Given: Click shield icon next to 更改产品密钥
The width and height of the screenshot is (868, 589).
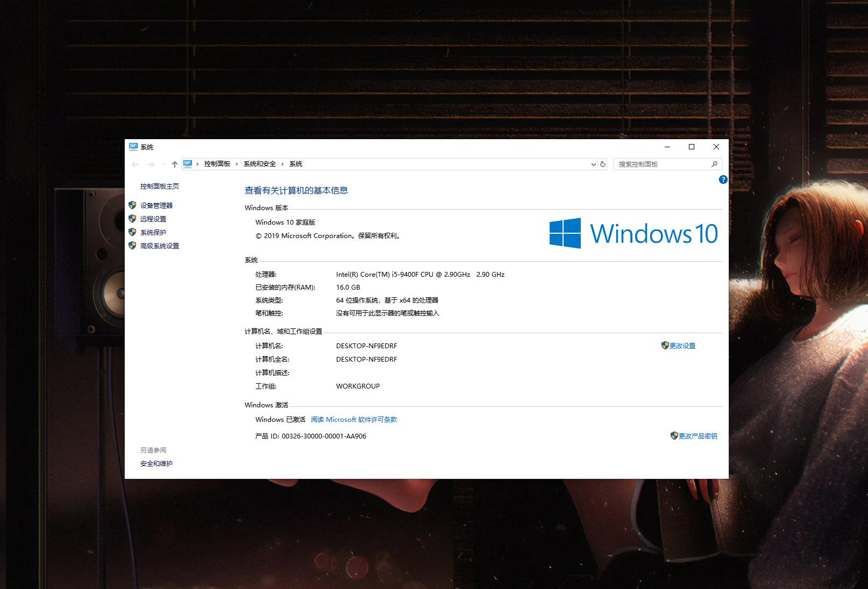Looking at the screenshot, I should pos(674,436).
